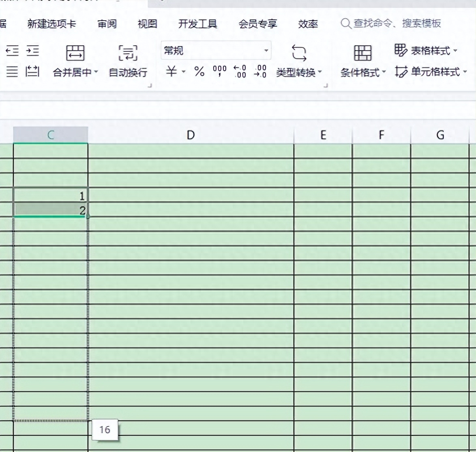476x452 pixels.
Task: Expand the 条件格式 dropdown
Action: pyautogui.click(x=384, y=72)
